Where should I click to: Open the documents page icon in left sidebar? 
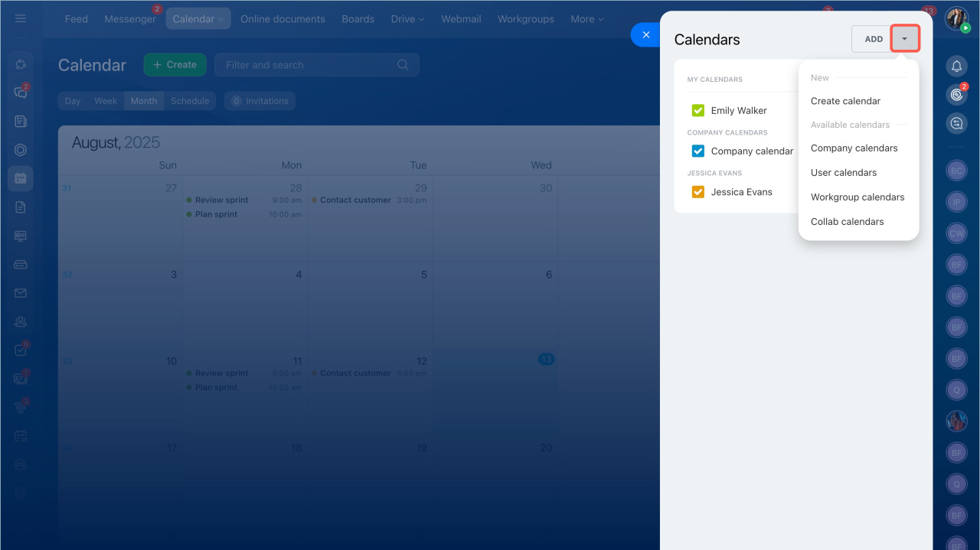click(x=21, y=207)
